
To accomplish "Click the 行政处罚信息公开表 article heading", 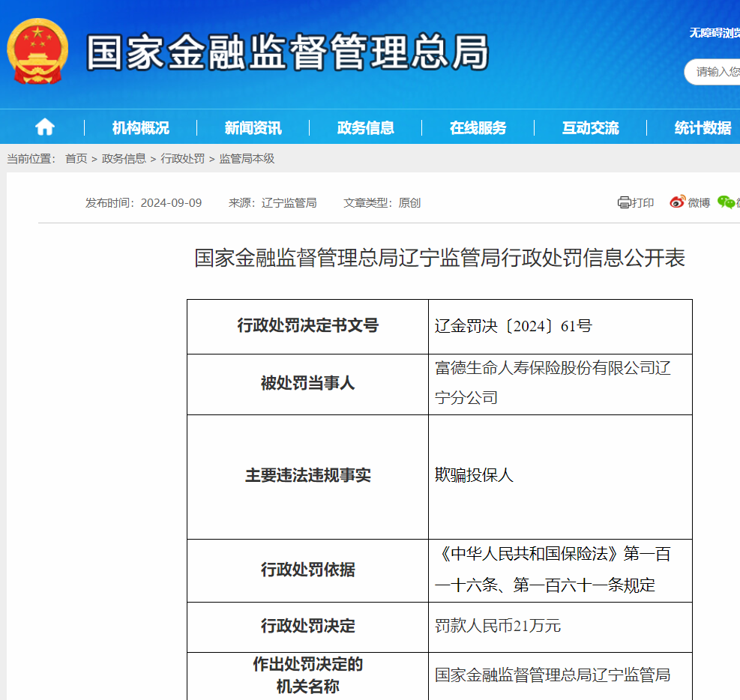I will (x=439, y=258).
